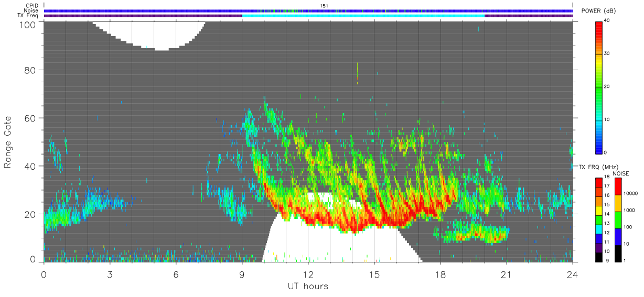Click the black 9–10 MHz TX FRQ swatch
Image resolution: width=644 pixels, height=297 pixels.
pos(599,257)
